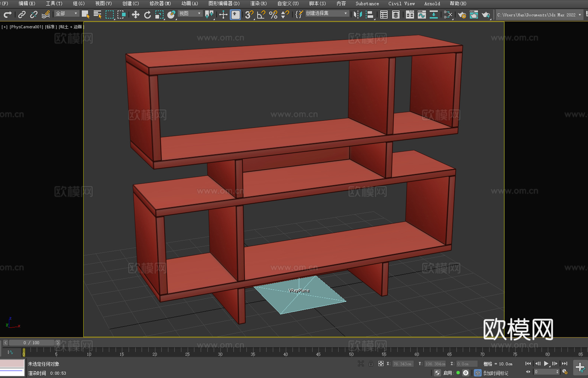Click Select and Manipulate crosshair icon
The width and height of the screenshot is (588, 378).
[x=223, y=14]
